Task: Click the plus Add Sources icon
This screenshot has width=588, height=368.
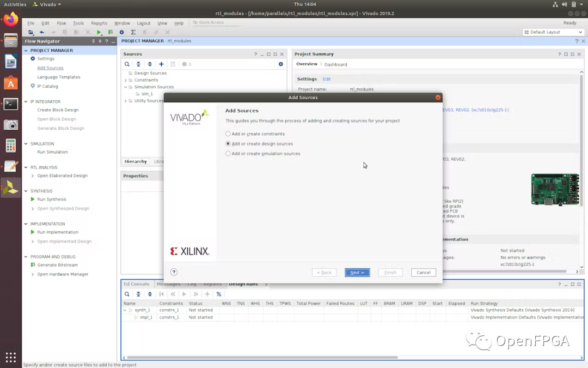Action: pos(161,64)
